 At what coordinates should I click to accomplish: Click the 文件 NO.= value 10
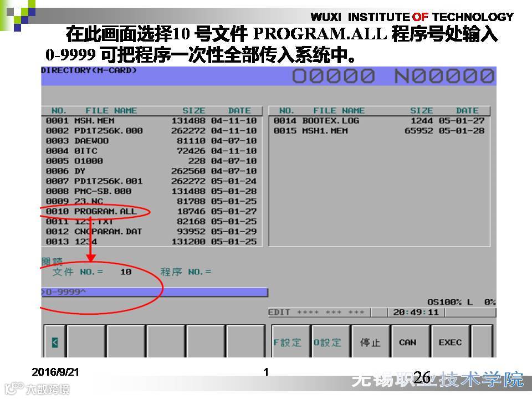point(126,272)
